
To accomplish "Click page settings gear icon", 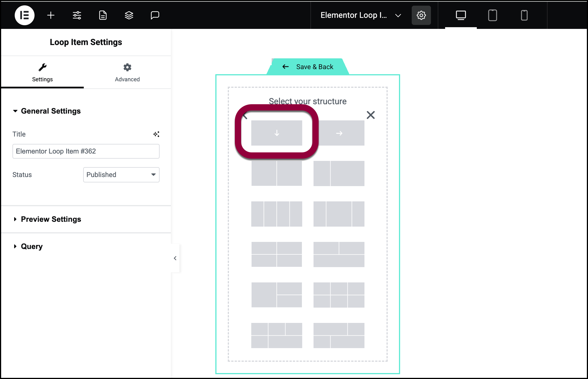I will pyautogui.click(x=421, y=15).
